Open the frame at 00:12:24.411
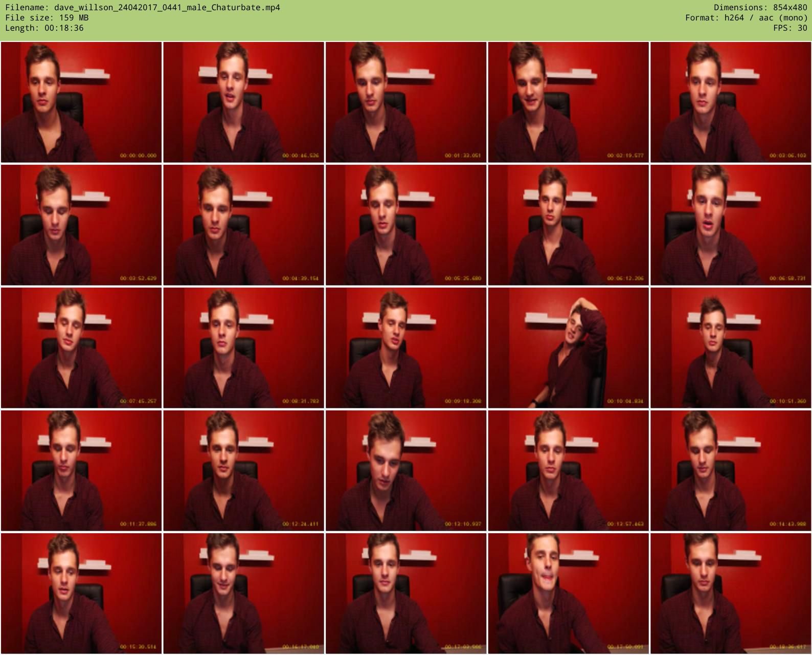Viewport: 812px width, 655px height. 243,471
